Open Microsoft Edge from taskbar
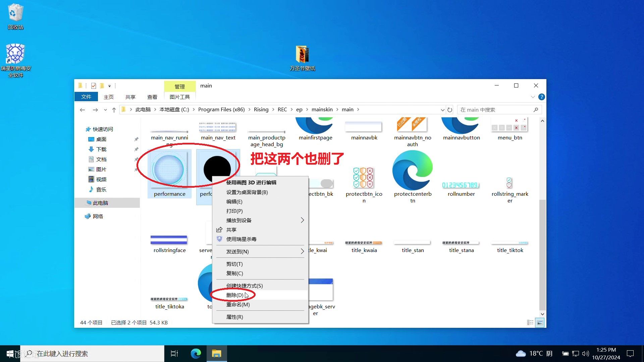Screen dimensions: 644x362 (x=196, y=354)
